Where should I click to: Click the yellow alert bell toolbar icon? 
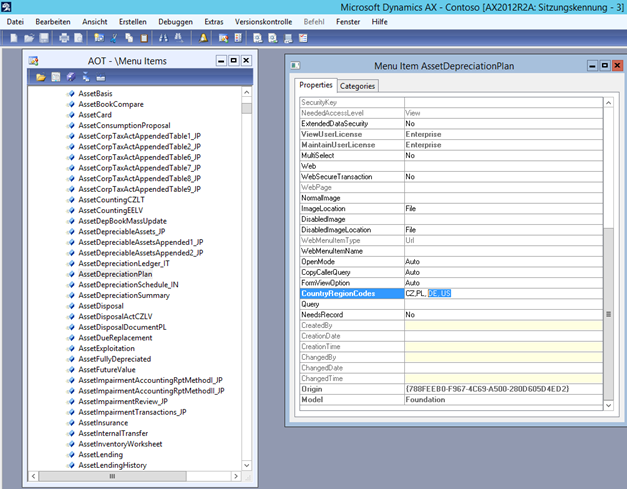tap(204, 38)
